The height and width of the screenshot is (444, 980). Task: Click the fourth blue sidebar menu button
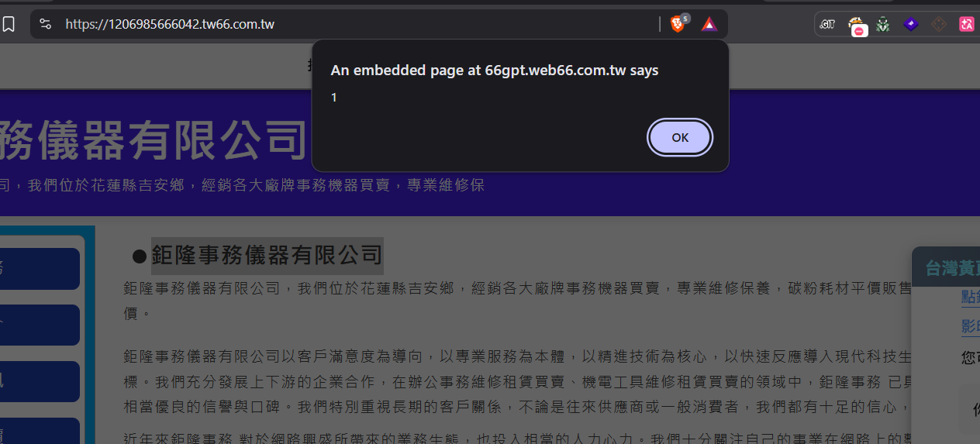[40, 431]
